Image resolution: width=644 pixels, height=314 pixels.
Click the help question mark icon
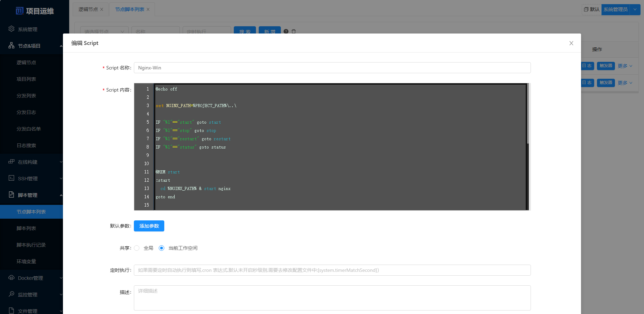tap(286, 31)
